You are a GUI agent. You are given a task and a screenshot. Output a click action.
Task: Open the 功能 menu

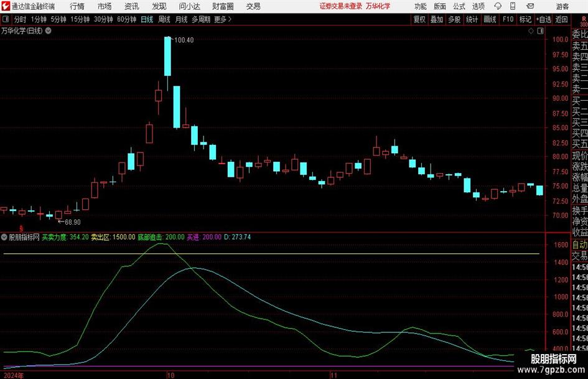coord(421,6)
